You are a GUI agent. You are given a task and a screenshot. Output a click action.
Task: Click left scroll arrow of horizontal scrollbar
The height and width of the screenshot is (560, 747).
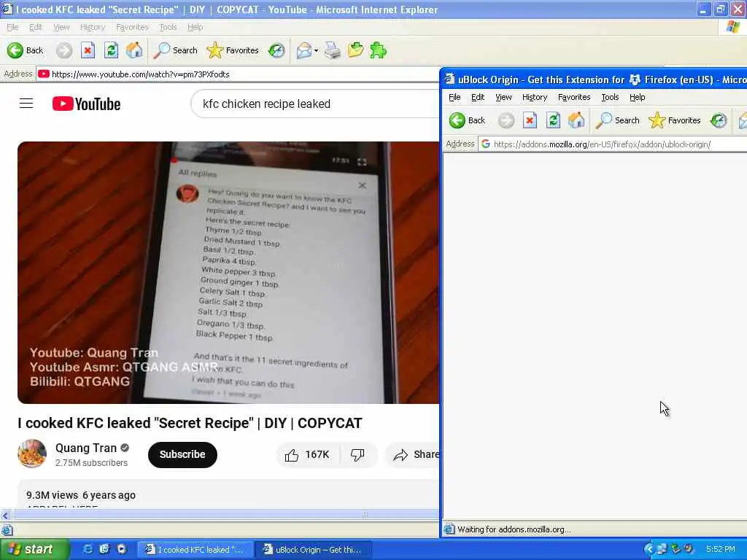coord(5,515)
